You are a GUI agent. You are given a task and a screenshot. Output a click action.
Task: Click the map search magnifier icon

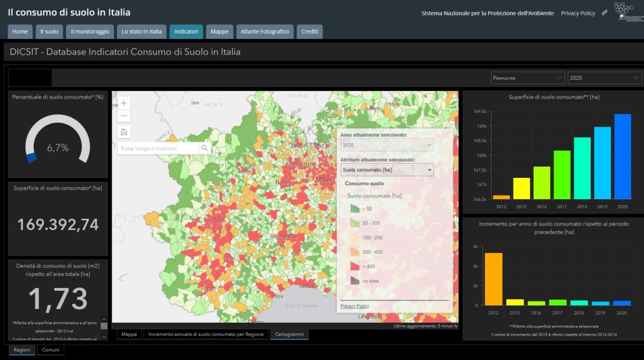204,148
